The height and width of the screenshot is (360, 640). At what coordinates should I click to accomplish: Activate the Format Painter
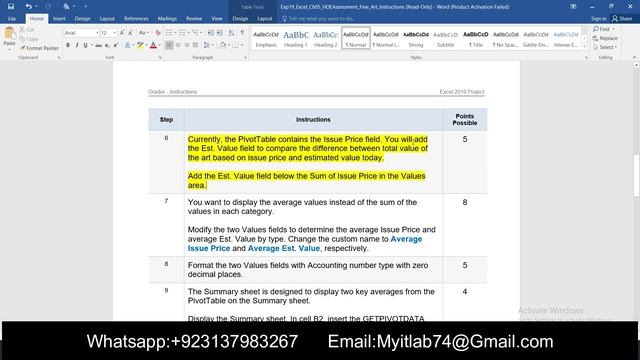tap(40, 48)
